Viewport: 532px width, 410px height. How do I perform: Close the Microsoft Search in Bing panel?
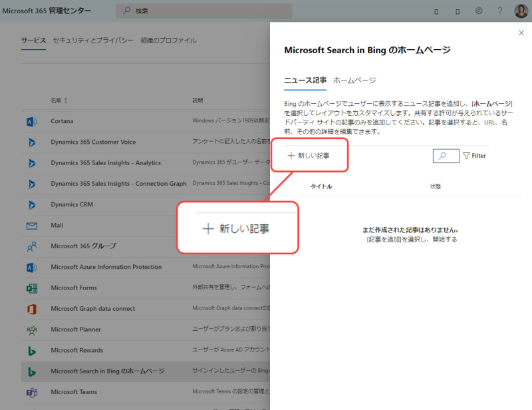coord(521,33)
